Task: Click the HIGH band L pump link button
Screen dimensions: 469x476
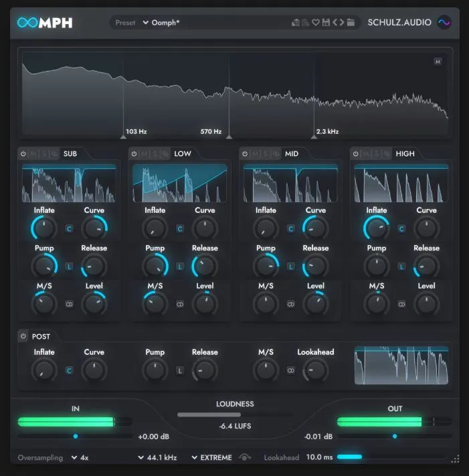Action: [x=401, y=266]
